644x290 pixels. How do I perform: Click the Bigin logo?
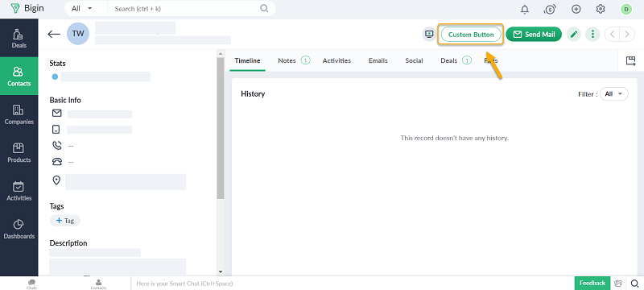[x=27, y=8]
